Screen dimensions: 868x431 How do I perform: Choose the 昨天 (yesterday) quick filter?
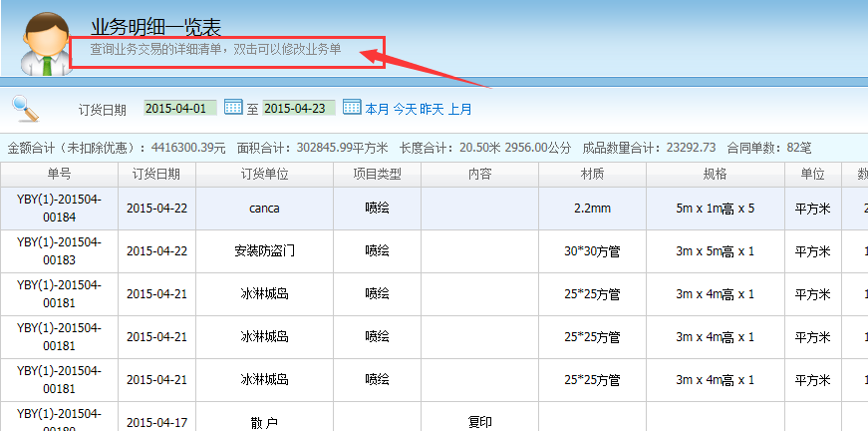(x=432, y=110)
